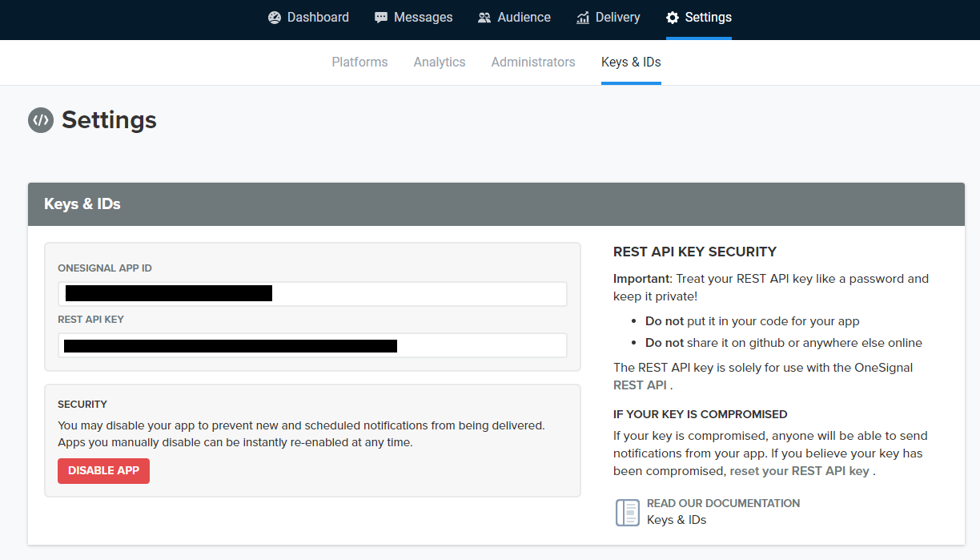Viewport: 980px width, 560px height.
Task: Click the Delivery bar chart icon
Action: coord(583,18)
